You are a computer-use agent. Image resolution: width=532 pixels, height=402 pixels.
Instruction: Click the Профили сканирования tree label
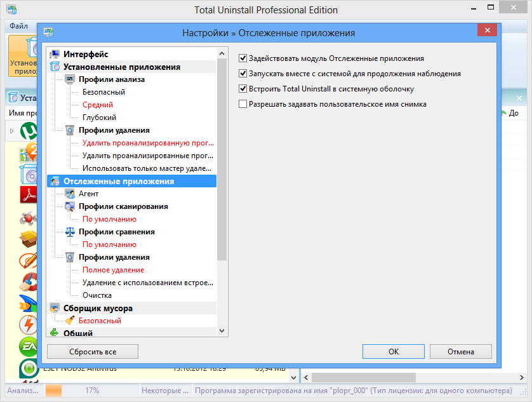coord(123,206)
